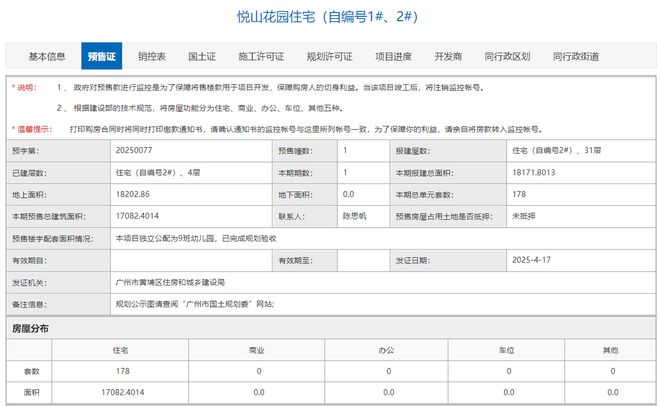Select the 同行政街道 tab

(x=575, y=56)
